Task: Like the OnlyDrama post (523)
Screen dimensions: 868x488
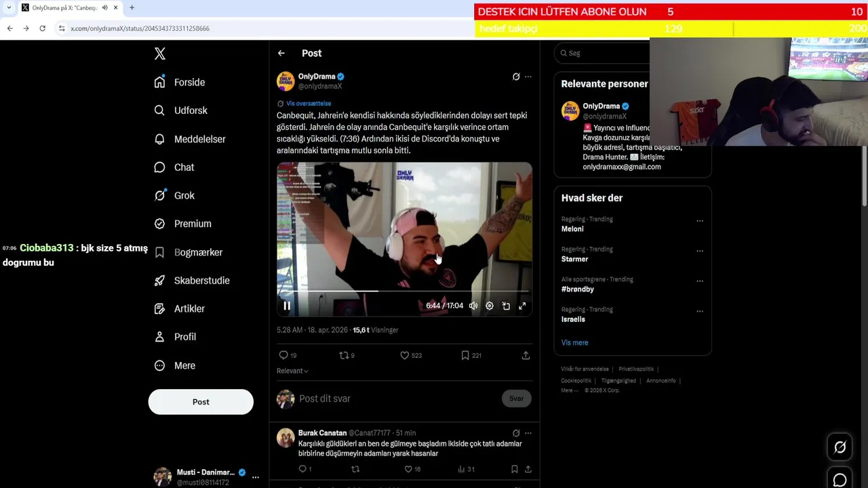Action: pyautogui.click(x=411, y=355)
